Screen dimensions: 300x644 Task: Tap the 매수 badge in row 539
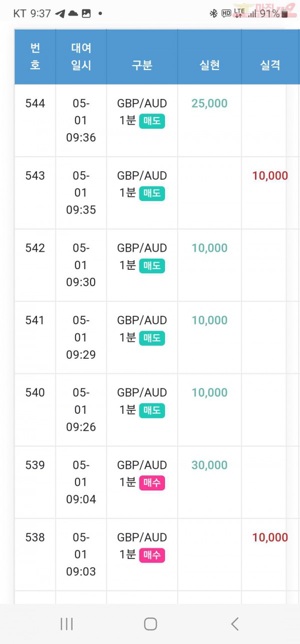[152, 483]
